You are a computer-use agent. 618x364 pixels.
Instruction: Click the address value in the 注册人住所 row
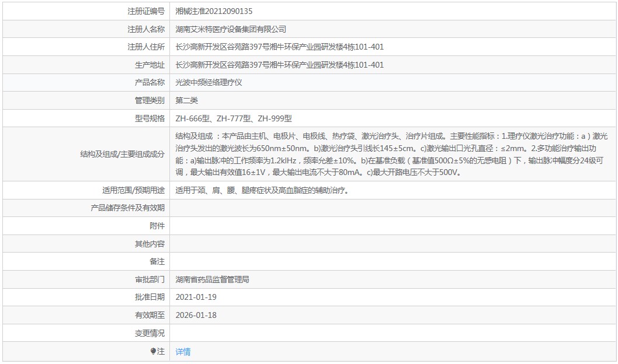(279, 47)
